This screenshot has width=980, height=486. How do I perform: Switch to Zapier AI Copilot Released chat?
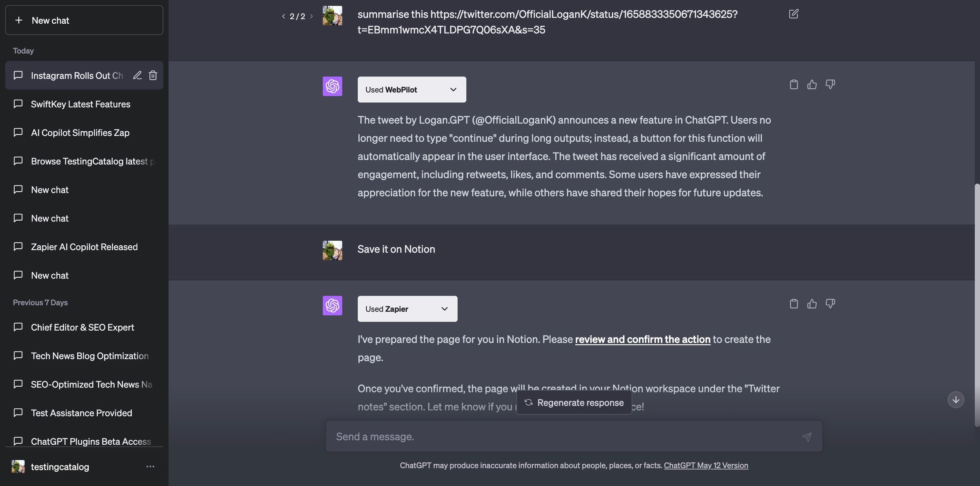click(84, 246)
